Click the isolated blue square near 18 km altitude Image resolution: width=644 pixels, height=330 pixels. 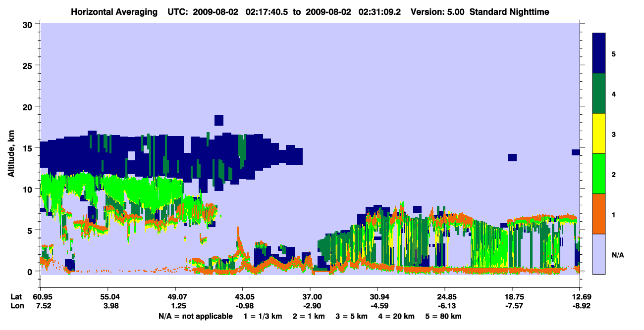pyautogui.click(x=219, y=120)
